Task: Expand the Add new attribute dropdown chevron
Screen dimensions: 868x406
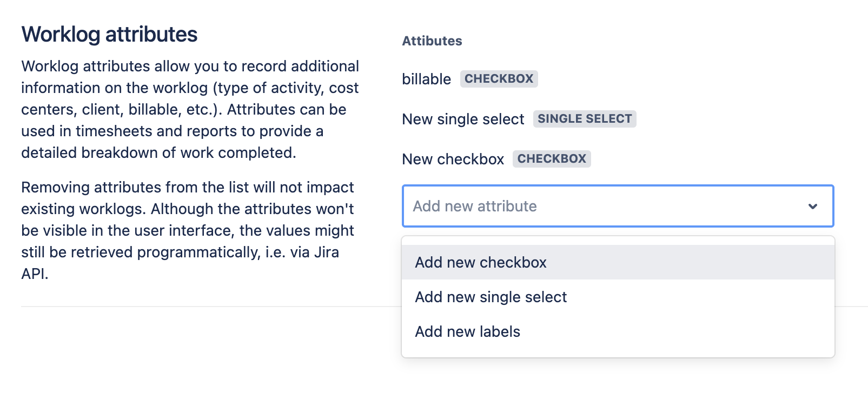Action: pyautogui.click(x=812, y=206)
